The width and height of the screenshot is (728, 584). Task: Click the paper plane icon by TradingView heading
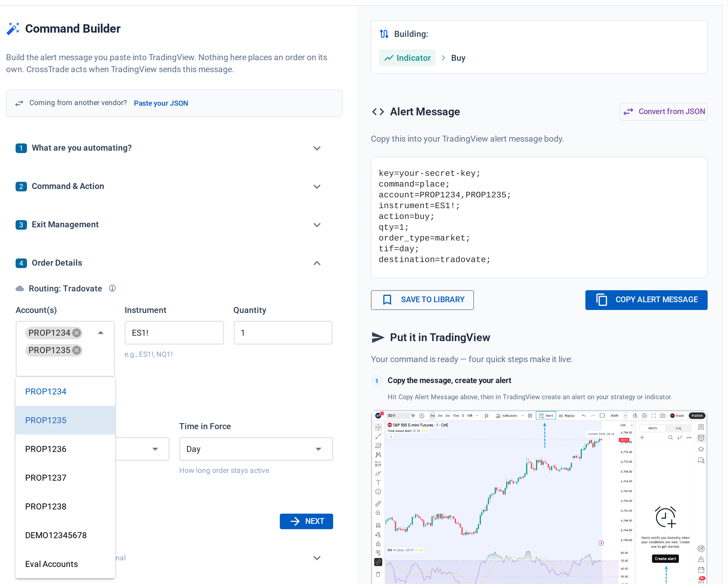click(x=378, y=337)
